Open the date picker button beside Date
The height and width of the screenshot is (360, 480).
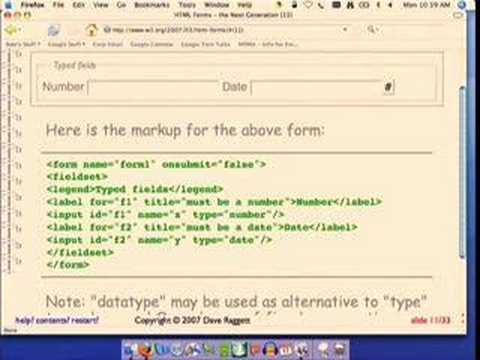(388, 87)
